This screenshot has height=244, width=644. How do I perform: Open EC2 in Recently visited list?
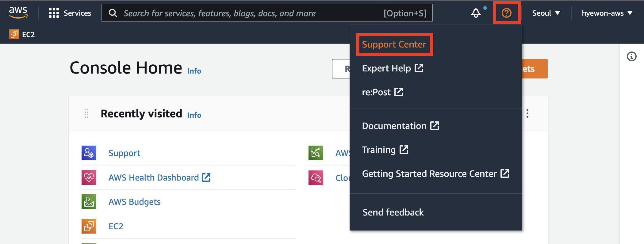(x=116, y=226)
